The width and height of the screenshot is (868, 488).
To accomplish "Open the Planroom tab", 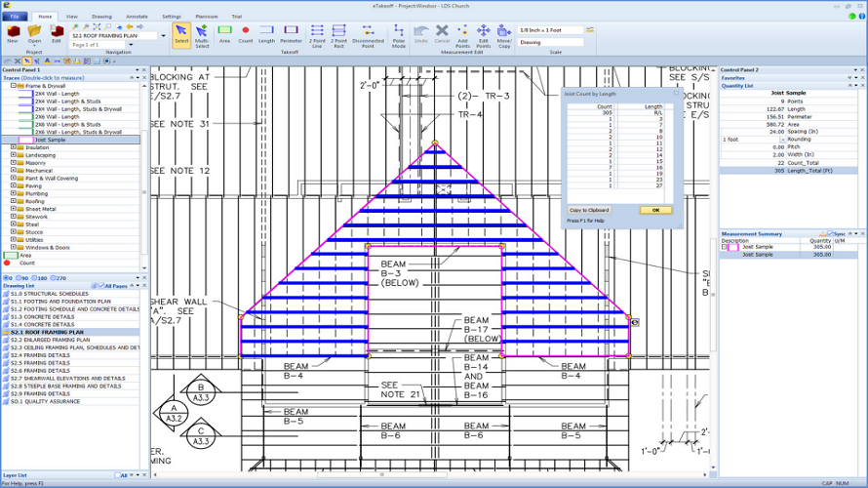I will click(x=206, y=17).
